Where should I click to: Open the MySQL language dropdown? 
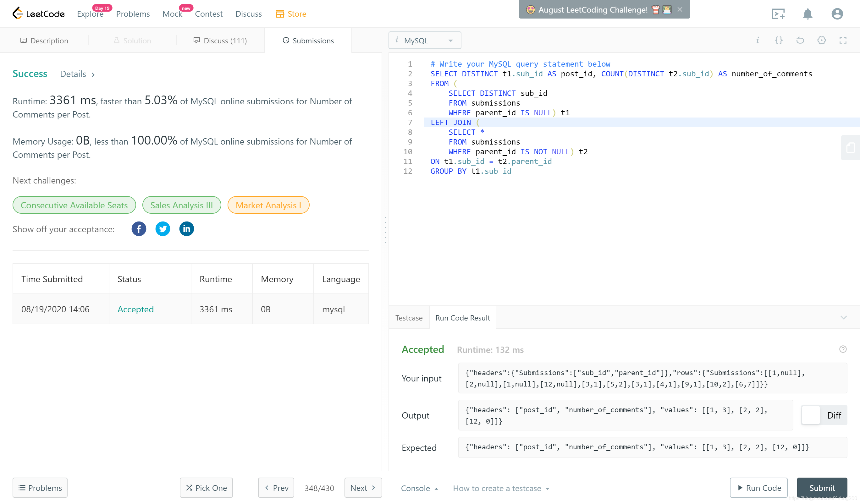point(425,41)
